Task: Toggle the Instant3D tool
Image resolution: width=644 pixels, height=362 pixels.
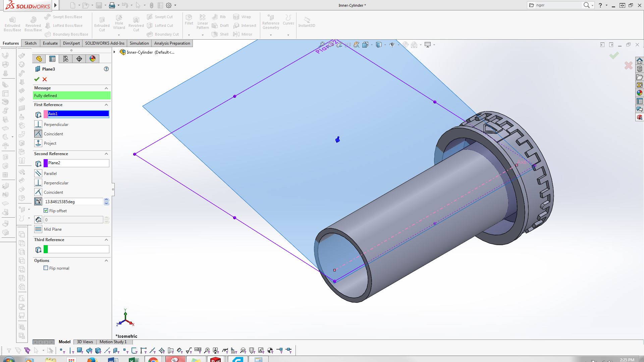Action: tap(307, 22)
